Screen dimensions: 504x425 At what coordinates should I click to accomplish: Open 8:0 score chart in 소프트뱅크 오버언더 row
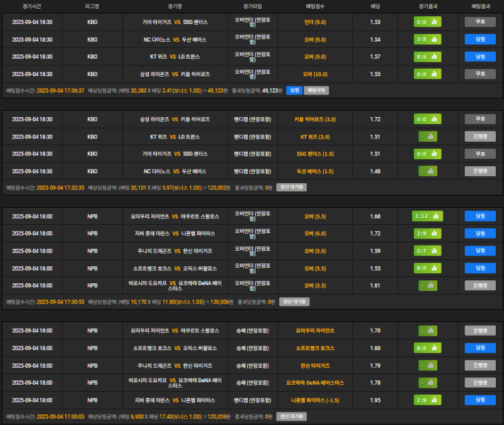(x=427, y=268)
